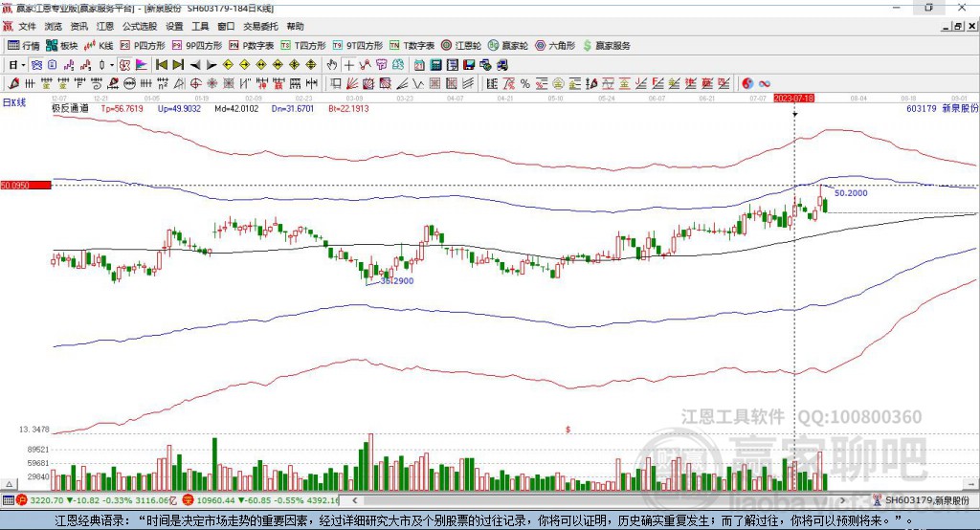The width and height of the screenshot is (980, 530).
Task: Open the 行情 quotes toolbar button
Action: (x=23, y=46)
